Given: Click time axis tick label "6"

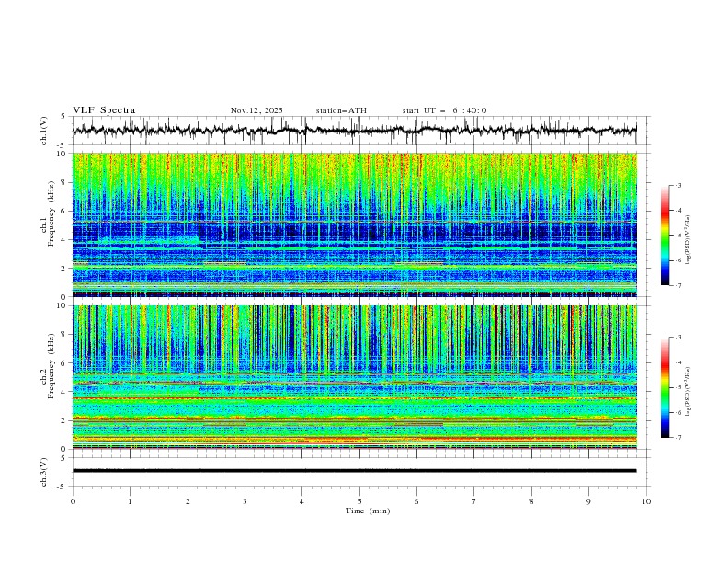Looking at the screenshot, I should point(416,501).
